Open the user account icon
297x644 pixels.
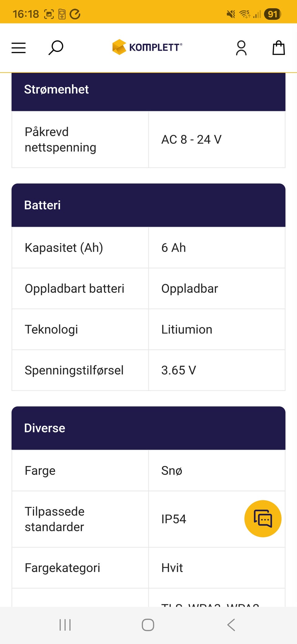(x=241, y=48)
